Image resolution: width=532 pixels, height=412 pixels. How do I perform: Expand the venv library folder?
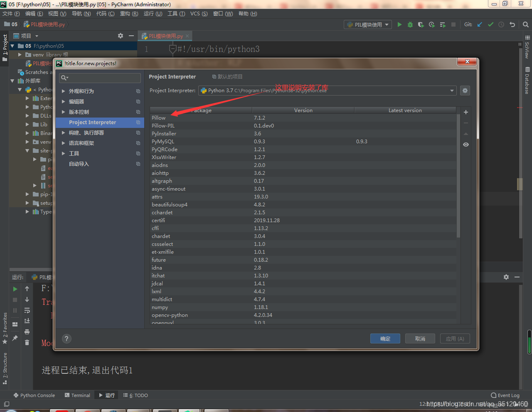pyautogui.click(x=20, y=54)
